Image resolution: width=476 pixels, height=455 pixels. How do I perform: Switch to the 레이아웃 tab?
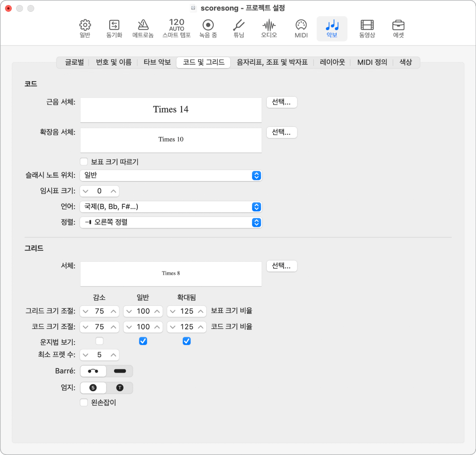click(x=332, y=62)
